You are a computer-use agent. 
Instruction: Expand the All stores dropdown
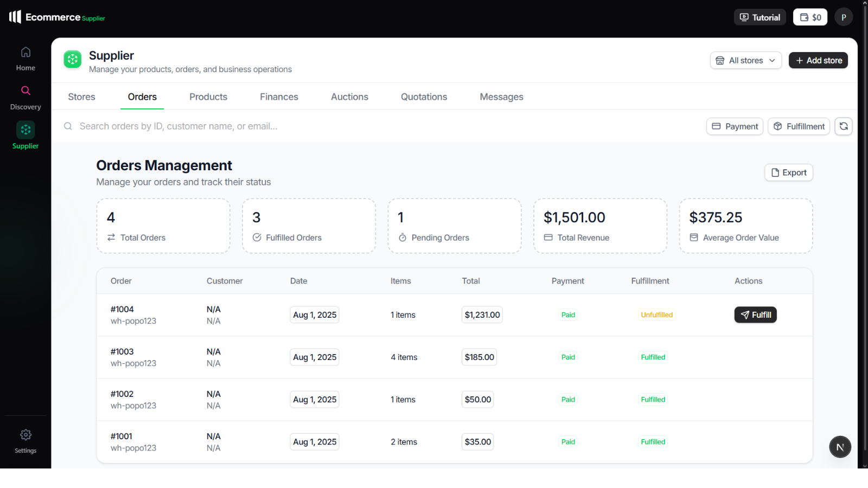(745, 61)
